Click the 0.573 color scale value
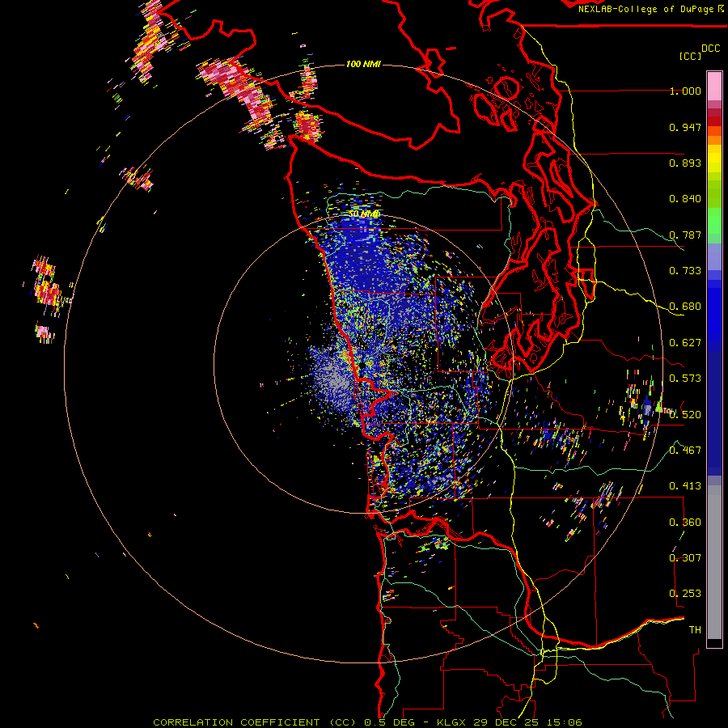This screenshot has height=728, width=728. click(685, 379)
